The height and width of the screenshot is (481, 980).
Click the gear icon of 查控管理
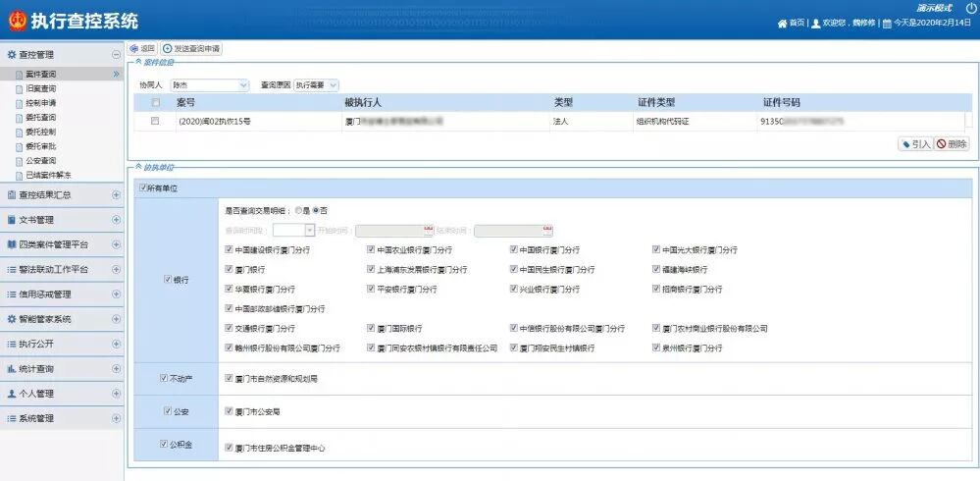11,54
